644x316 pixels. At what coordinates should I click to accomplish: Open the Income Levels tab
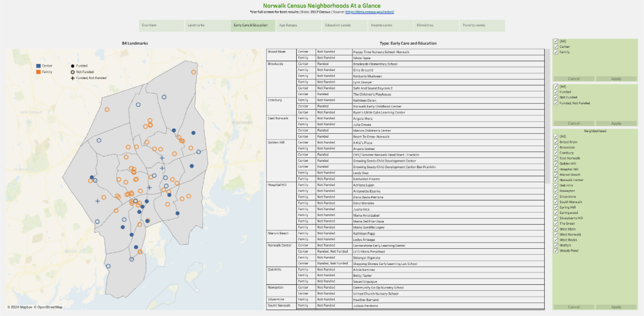click(x=391, y=25)
